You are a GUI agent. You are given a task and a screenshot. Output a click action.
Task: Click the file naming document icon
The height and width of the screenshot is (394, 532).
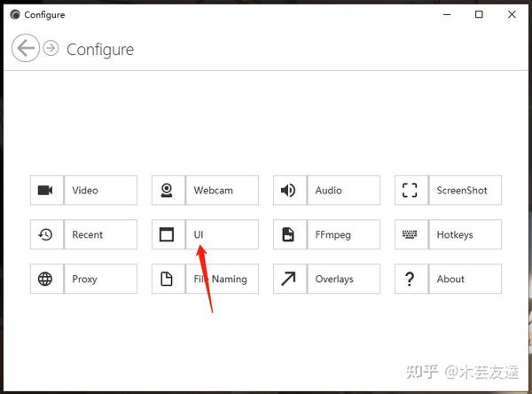click(167, 279)
